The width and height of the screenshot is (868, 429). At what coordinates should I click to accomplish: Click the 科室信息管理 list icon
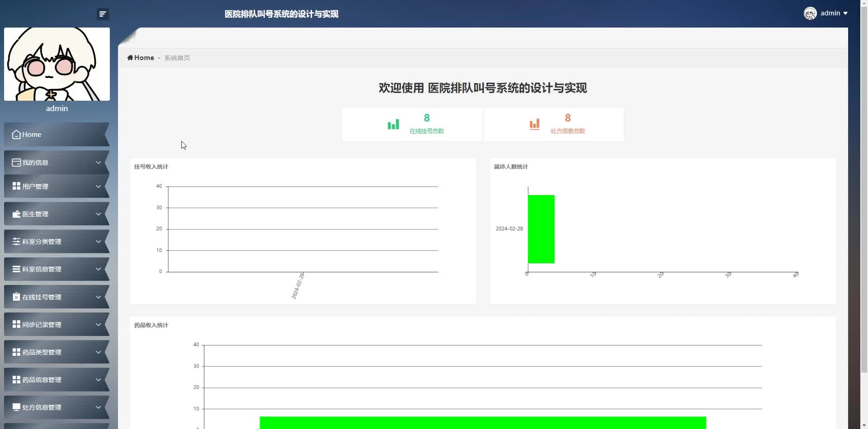coord(16,269)
